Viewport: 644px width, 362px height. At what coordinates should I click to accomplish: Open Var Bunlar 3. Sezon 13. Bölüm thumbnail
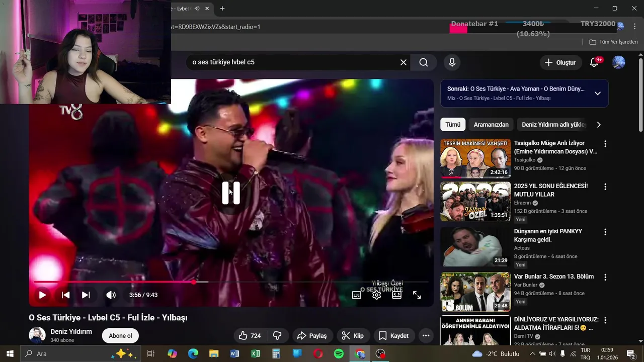point(475,292)
